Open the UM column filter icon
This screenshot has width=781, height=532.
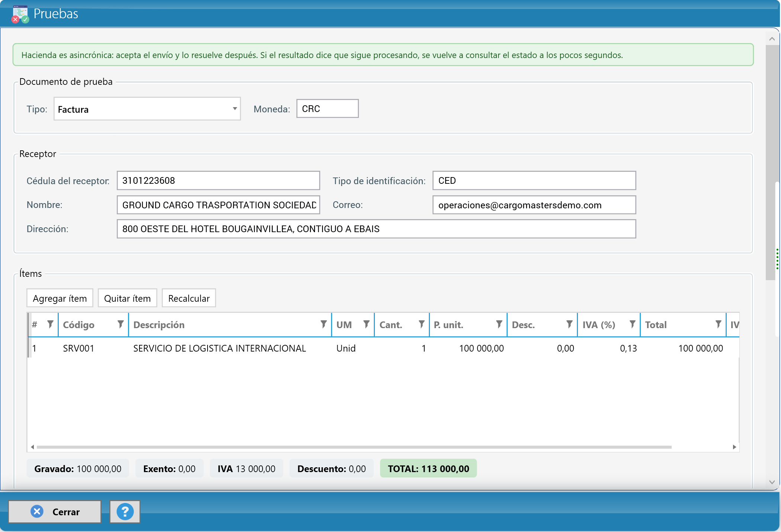[366, 324]
